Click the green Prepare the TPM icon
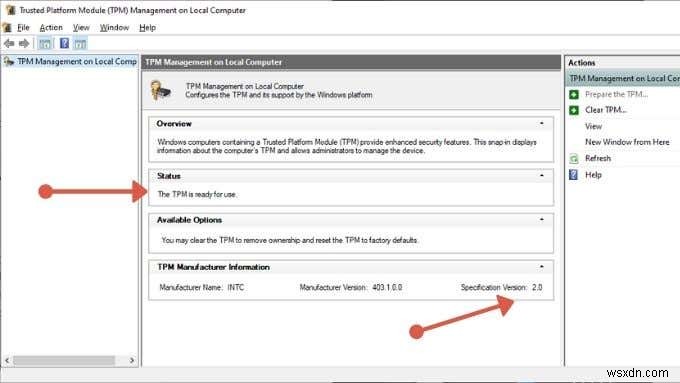Viewport: 680px width, 383px height. point(574,95)
